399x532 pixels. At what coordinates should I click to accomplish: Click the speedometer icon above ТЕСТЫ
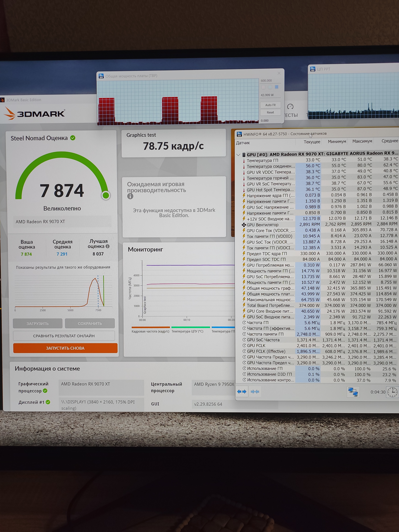(290, 107)
